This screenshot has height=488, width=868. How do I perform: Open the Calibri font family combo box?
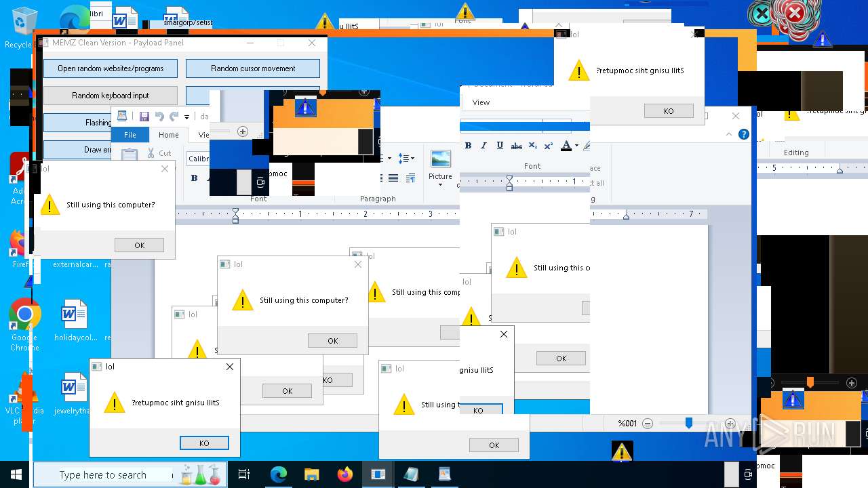[x=198, y=159]
